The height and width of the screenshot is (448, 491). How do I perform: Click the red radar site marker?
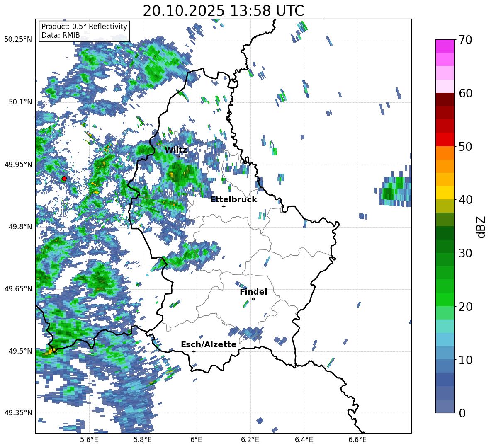pos(64,179)
